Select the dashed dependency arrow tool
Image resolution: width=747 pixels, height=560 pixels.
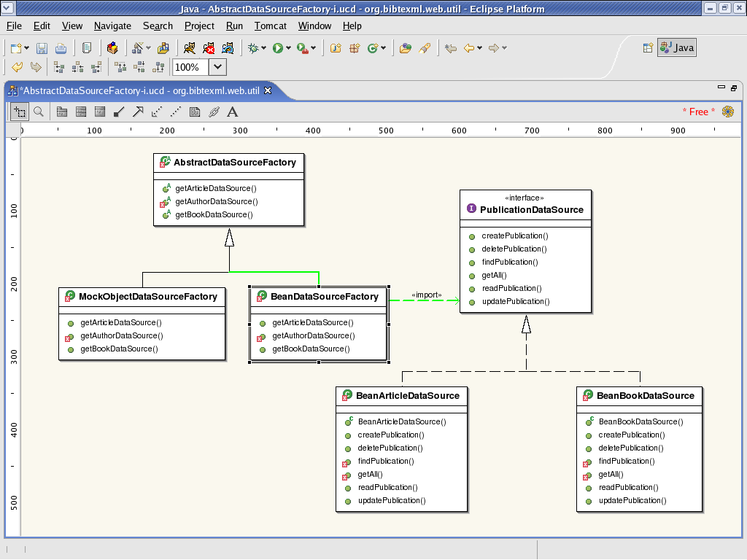click(157, 112)
